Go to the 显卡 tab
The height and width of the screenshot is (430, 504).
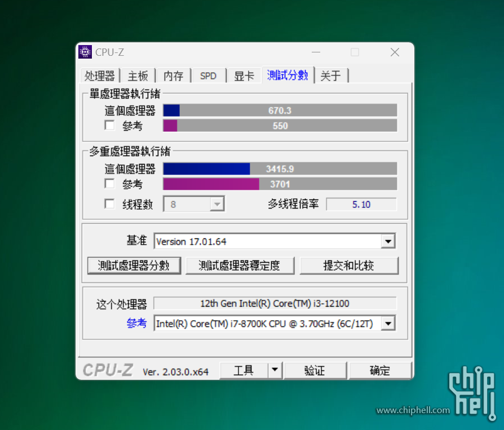(x=244, y=76)
